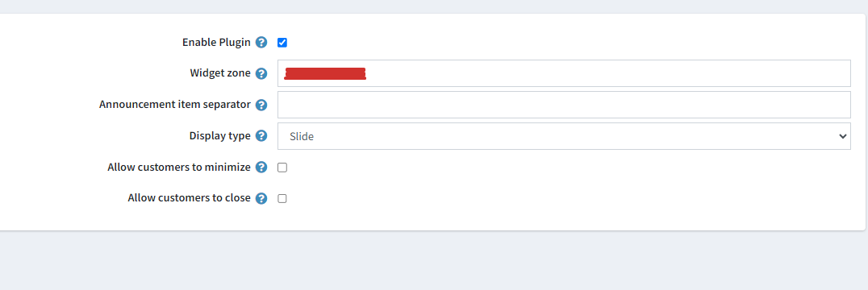Click help icon for Announcement item separator
This screenshot has width=868, height=290.
pos(261,105)
